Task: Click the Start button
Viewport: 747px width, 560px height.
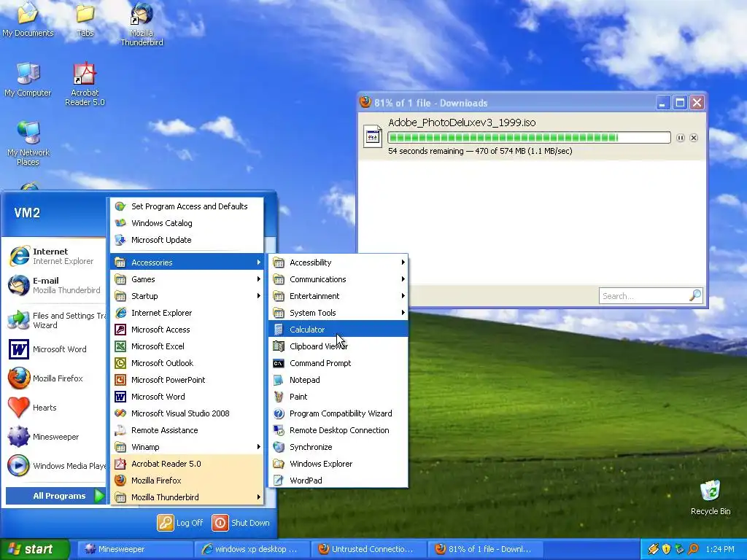Action: click(34, 549)
